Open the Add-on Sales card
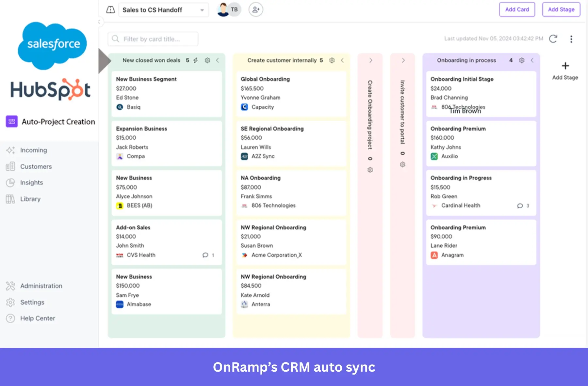The height and width of the screenshot is (386, 588). pos(167,242)
